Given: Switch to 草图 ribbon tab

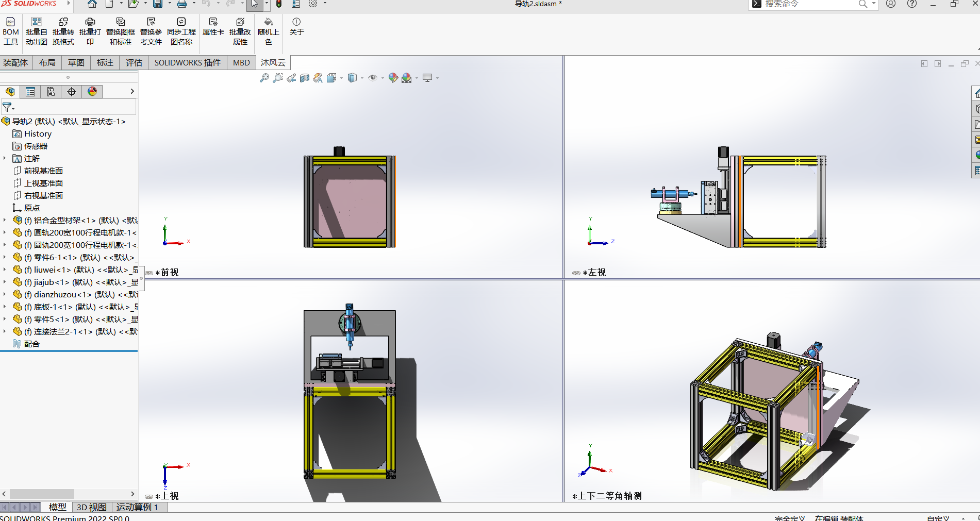Looking at the screenshot, I should coord(76,62).
